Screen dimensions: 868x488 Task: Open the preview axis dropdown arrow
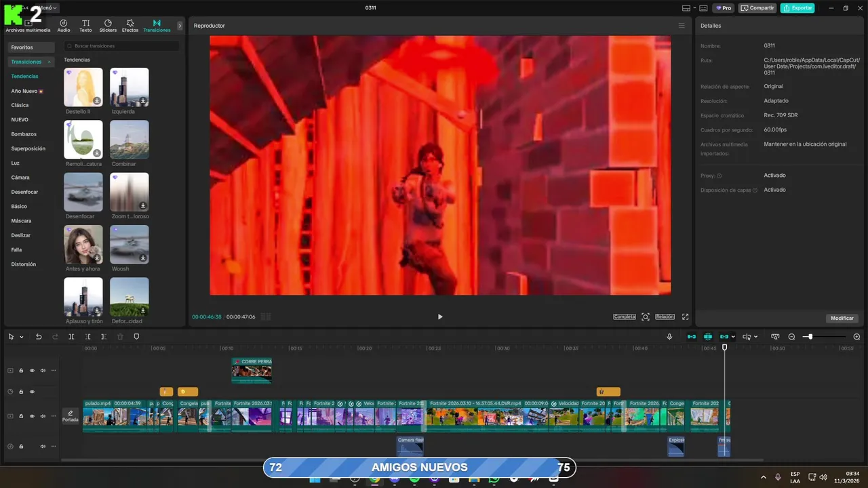(755, 337)
